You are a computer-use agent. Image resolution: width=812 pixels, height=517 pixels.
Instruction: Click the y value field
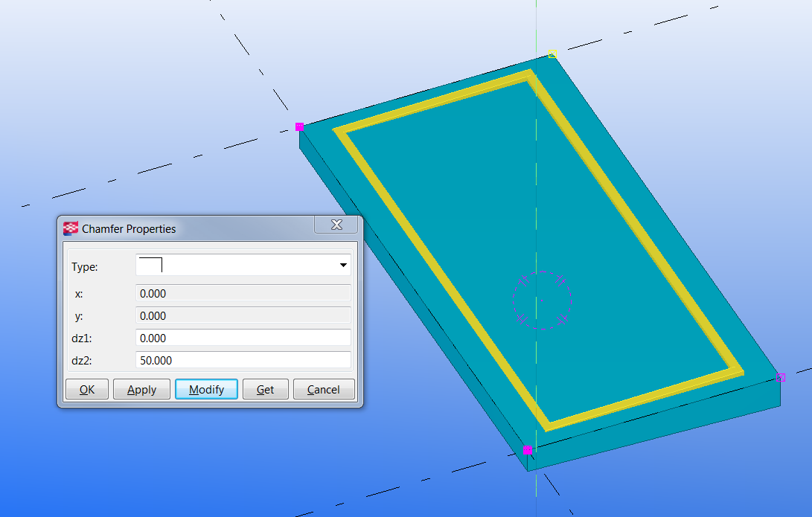pos(243,315)
